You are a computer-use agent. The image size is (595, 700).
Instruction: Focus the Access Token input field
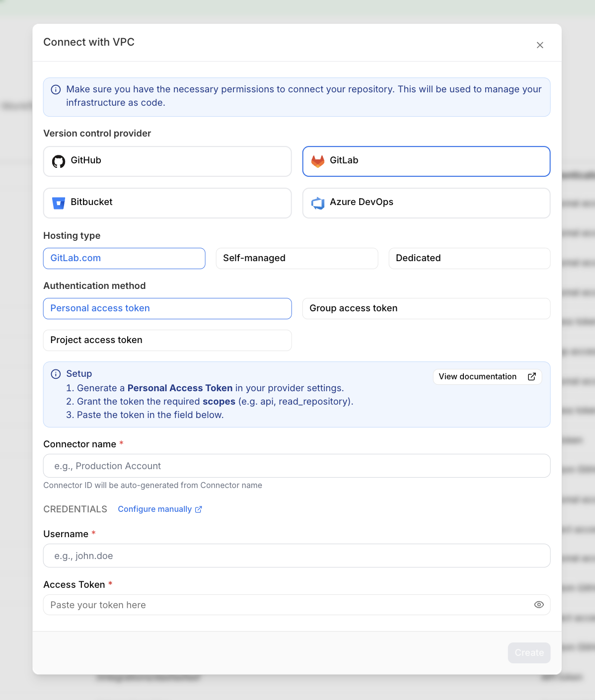pos(297,605)
